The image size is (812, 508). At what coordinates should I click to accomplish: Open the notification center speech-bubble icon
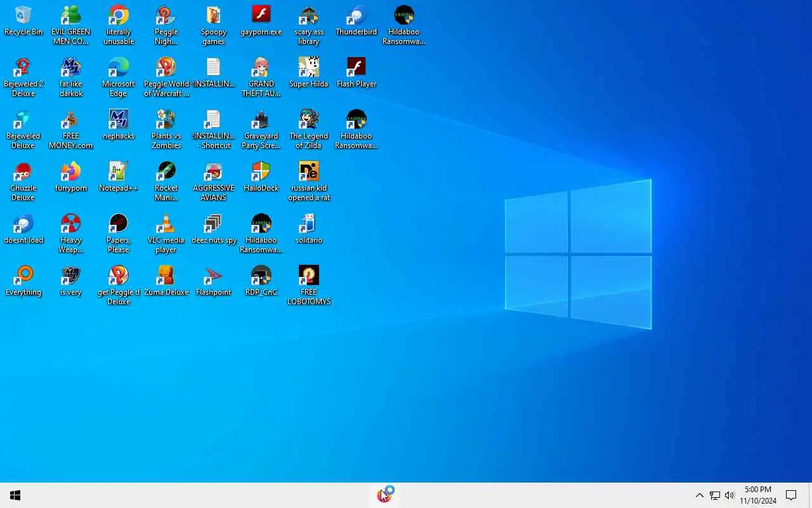(x=791, y=495)
